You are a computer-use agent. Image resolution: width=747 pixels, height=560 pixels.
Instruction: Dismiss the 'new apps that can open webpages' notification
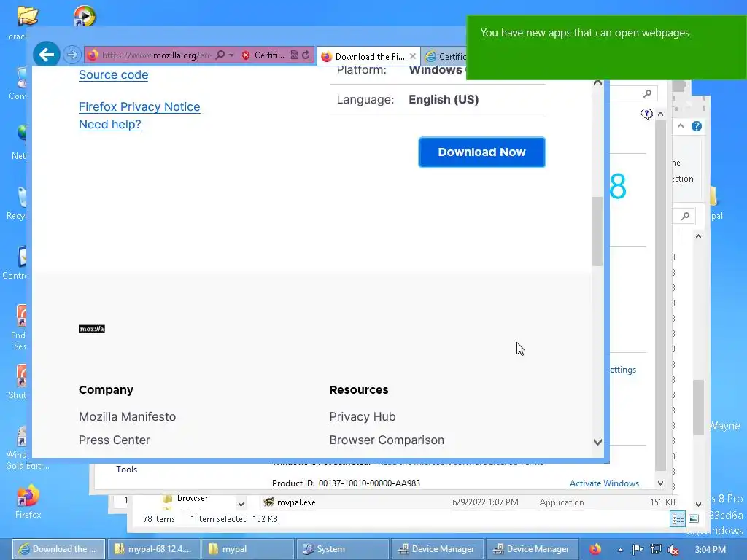pos(606,47)
